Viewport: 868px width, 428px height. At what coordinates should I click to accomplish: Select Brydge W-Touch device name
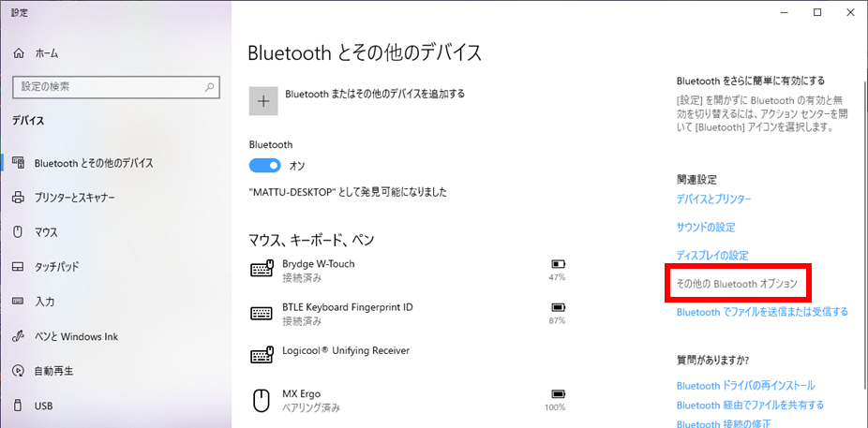[319, 264]
